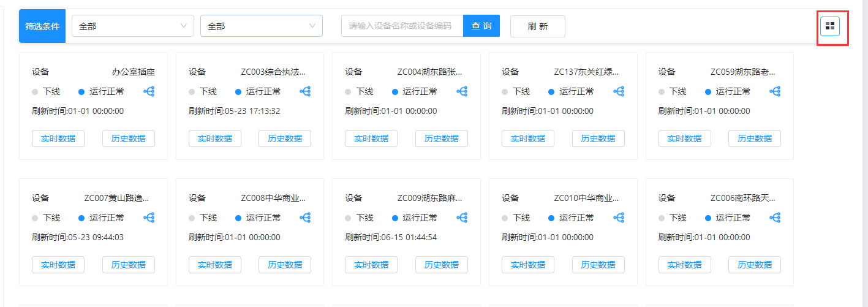The width and height of the screenshot is (868, 307).
Task: Reload device list with 刷新 button
Action: pos(538,26)
